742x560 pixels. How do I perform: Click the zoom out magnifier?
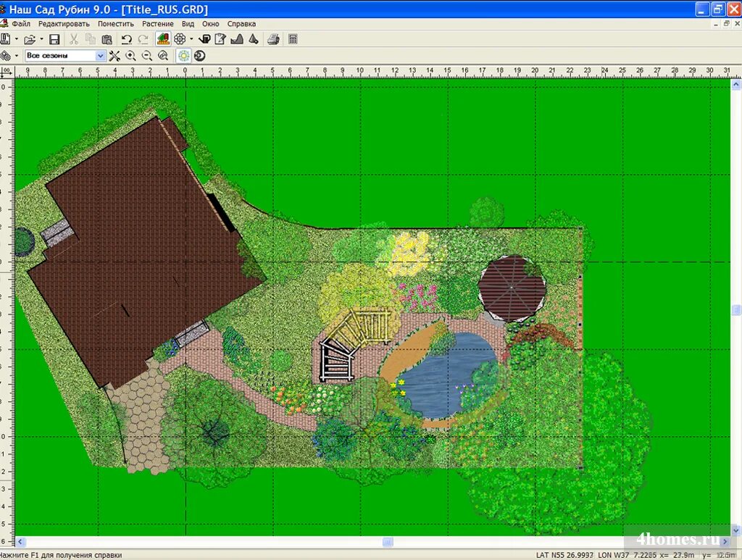(146, 56)
